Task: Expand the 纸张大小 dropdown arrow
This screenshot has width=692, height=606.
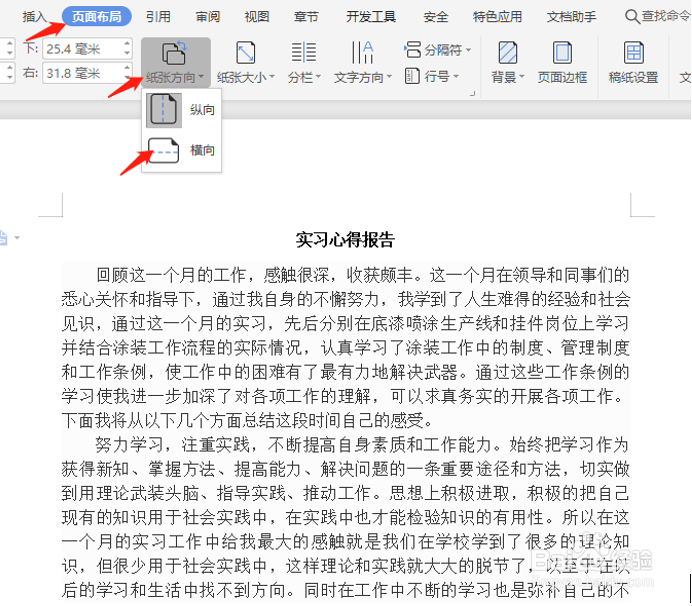Action: click(272, 77)
